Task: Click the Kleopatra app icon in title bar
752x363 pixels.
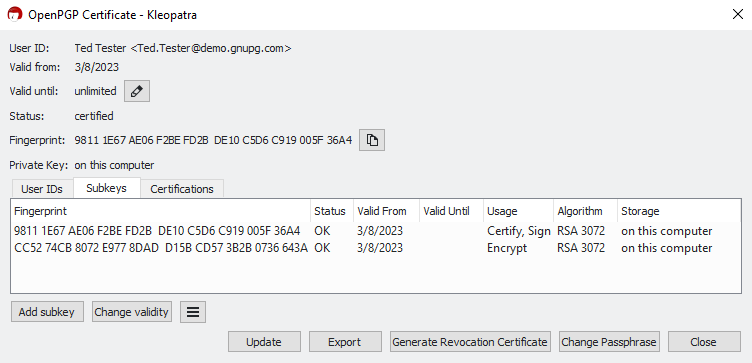Action: [15, 14]
